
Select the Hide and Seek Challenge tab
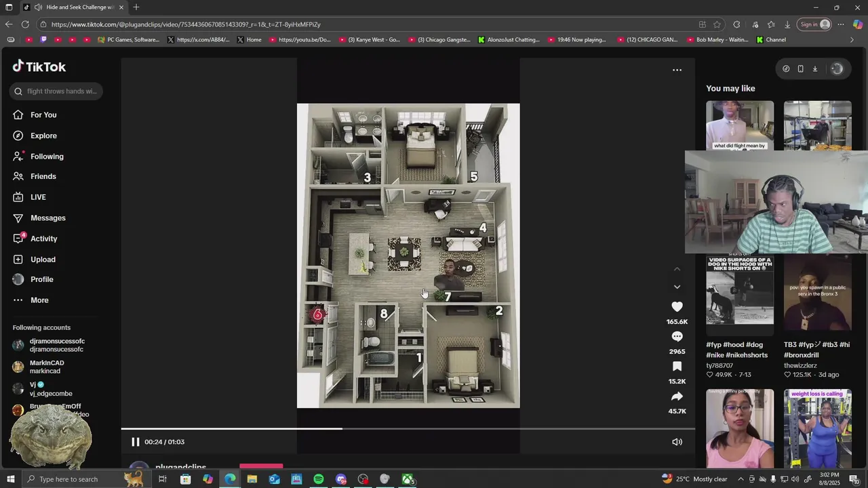(x=73, y=7)
